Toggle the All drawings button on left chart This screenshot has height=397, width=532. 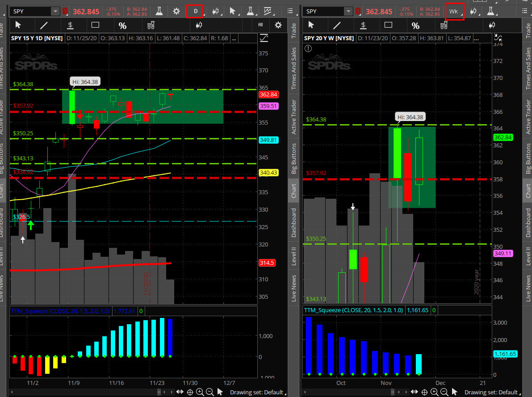coord(261,25)
